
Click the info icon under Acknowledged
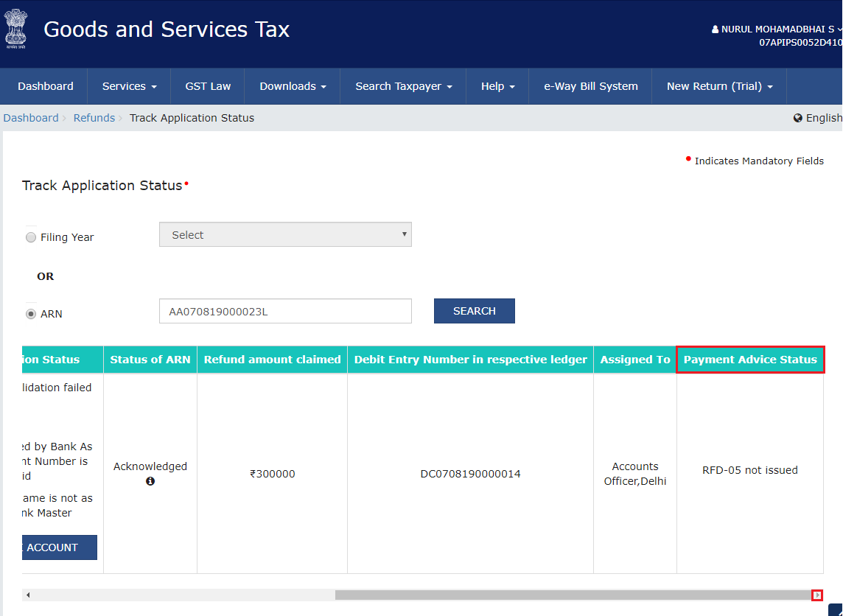tap(150, 481)
